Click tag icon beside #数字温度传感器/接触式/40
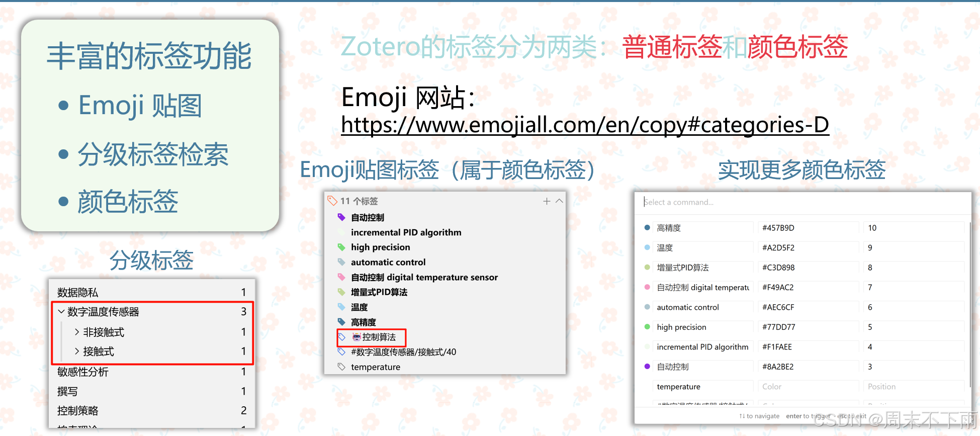This screenshot has height=436, width=980. [x=341, y=352]
